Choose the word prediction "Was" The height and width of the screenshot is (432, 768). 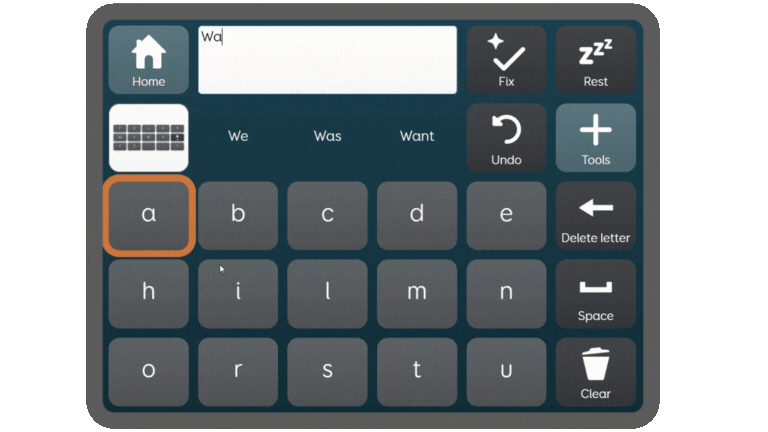[x=327, y=136]
